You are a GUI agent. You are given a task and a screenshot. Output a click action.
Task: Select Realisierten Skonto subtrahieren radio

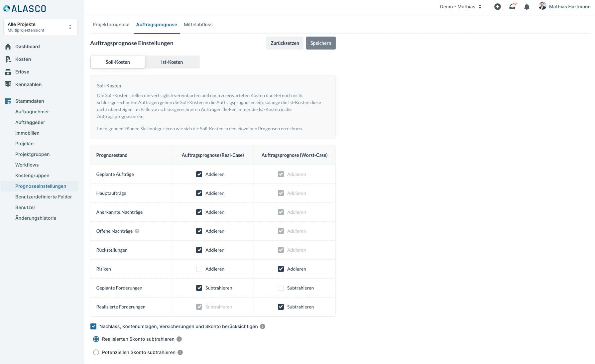(x=96, y=339)
